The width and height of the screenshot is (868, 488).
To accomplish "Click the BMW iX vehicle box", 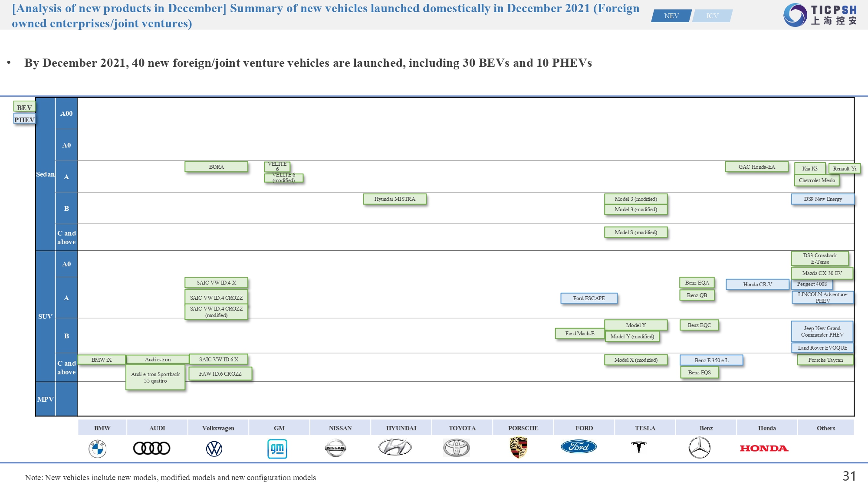I will point(102,360).
